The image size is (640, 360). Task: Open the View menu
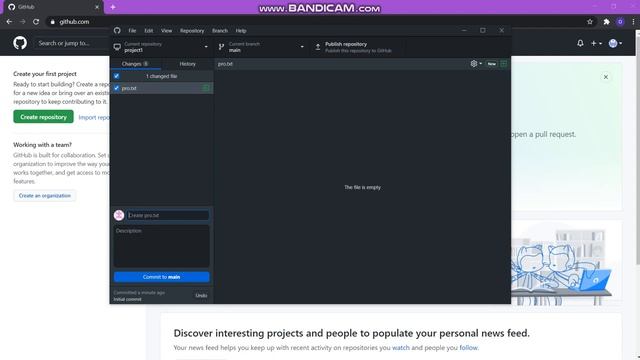[166, 31]
